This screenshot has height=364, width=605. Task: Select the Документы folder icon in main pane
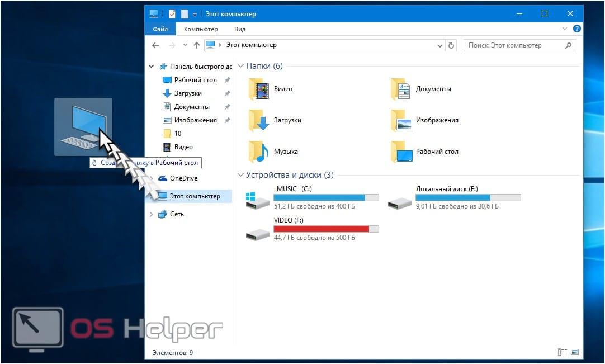pyautogui.click(x=400, y=89)
